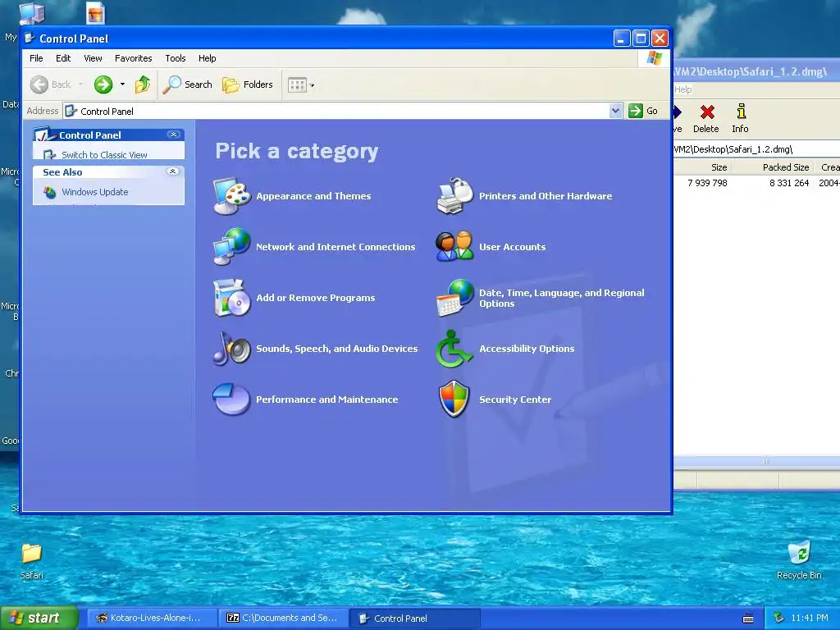Open the User Accounts people icon
840x630 pixels.
pos(454,247)
